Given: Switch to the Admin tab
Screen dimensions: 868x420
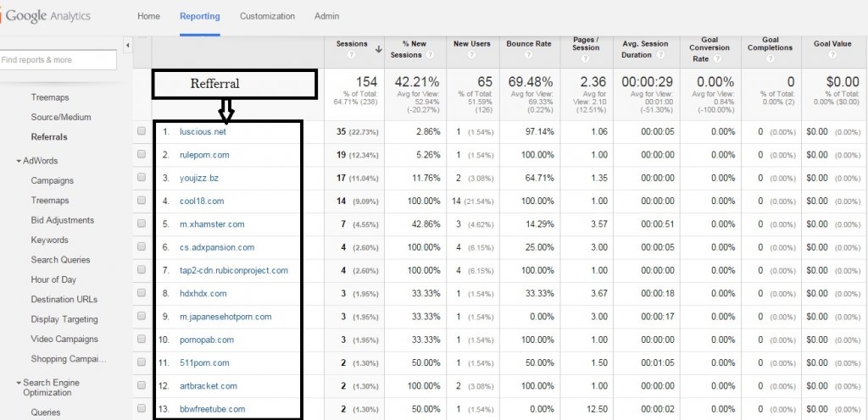Looking at the screenshot, I should [x=326, y=16].
